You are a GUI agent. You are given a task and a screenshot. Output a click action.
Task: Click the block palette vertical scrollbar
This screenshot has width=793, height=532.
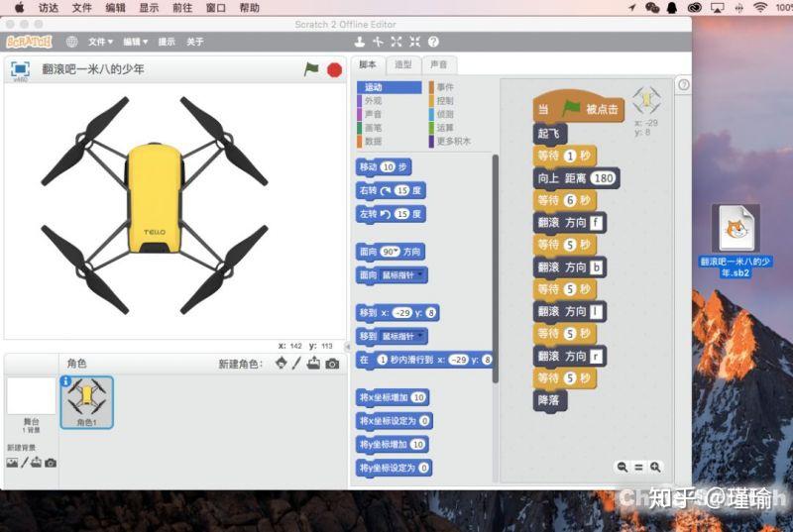point(495,268)
